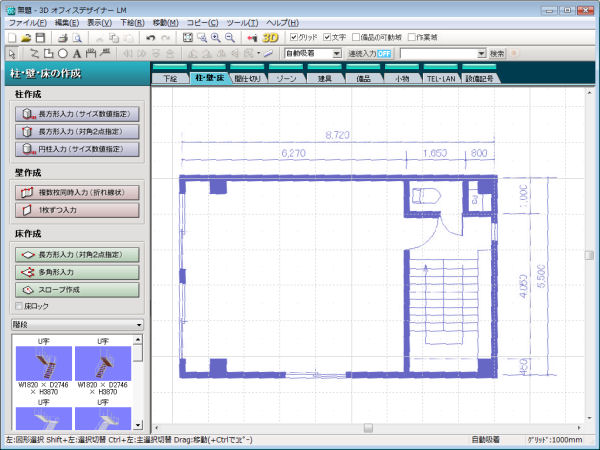
Task: Toggle the 文字 (text) checkbox
Action: [x=328, y=37]
